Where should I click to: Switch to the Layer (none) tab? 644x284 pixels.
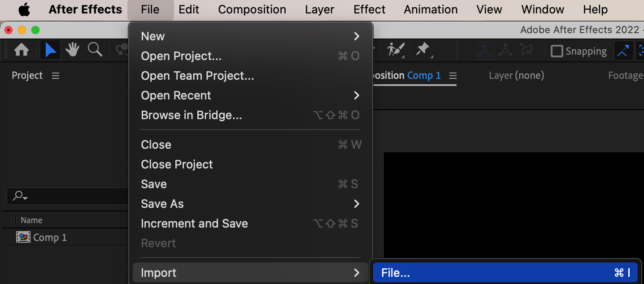pos(516,76)
